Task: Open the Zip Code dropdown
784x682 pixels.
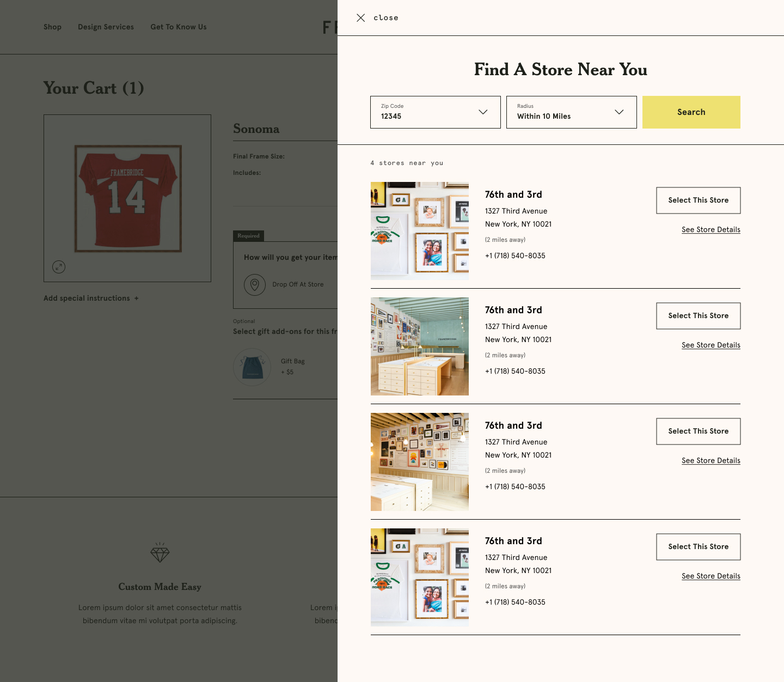Action: click(x=482, y=112)
